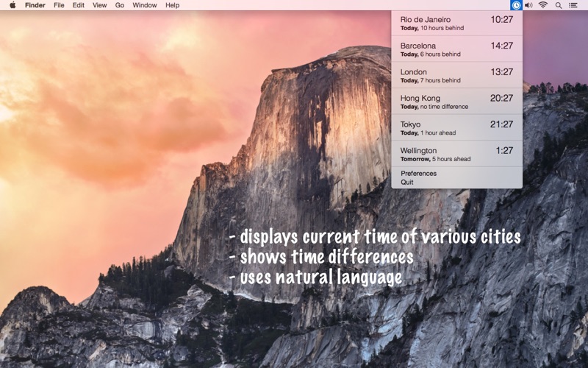Choose Quit in the clock dropdown
This screenshot has height=368, width=588.
407,182
